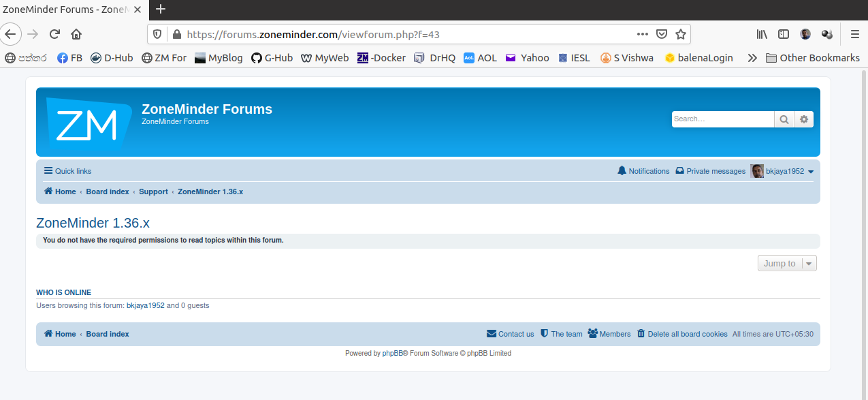Click the WHO IS ONLINE heading
The width and height of the screenshot is (868, 400).
63,292
